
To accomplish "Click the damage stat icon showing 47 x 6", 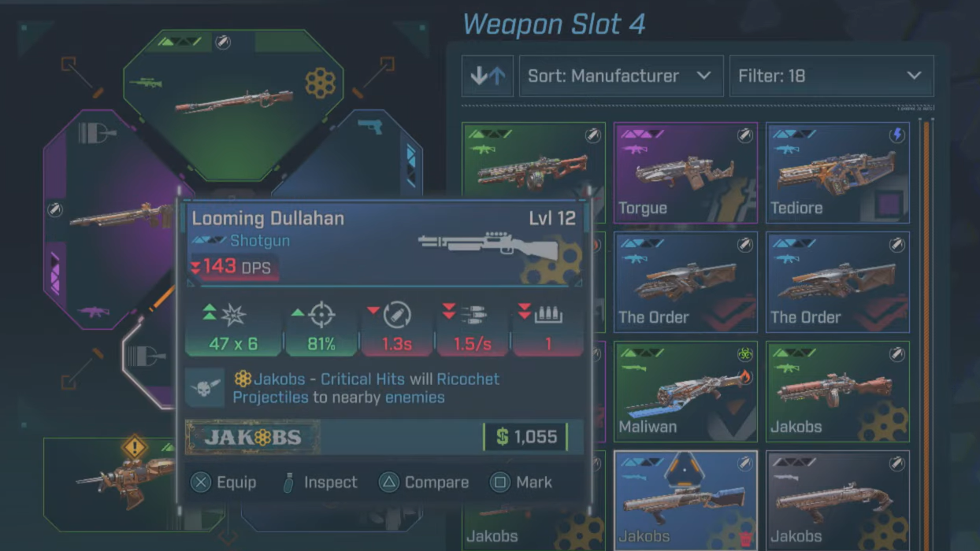I will click(x=234, y=316).
